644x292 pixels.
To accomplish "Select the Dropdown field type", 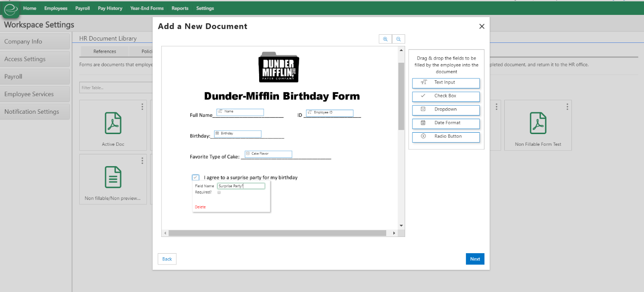I will tap(446, 110).
